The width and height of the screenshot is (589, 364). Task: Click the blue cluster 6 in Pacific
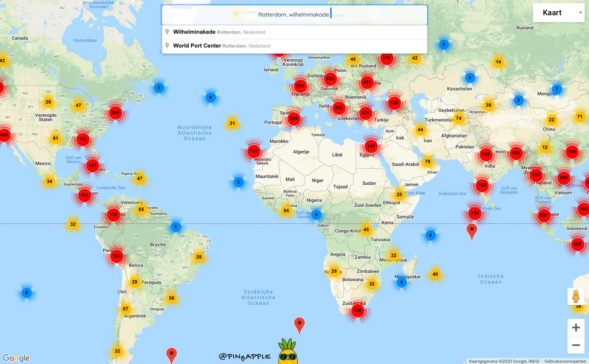(26, 293)
